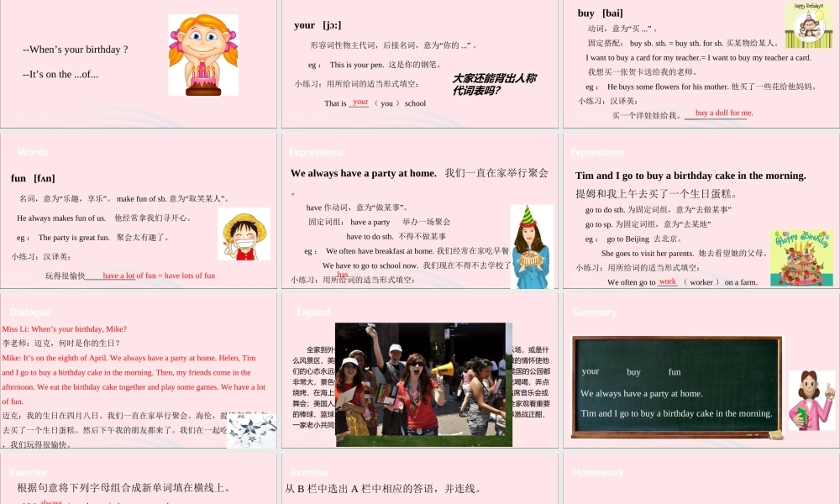The width and height of the screenshot is (840, 504).
Task: Click the 'Homework' slide heading
Action: click(598, 472)
